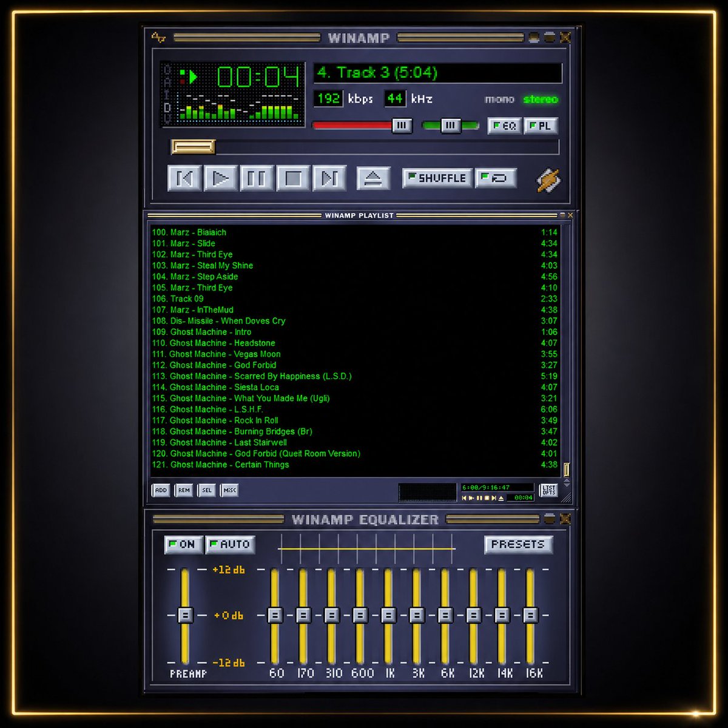
Task: Click the 310 Hz band slider handle
Action: (x=331, y=615)
